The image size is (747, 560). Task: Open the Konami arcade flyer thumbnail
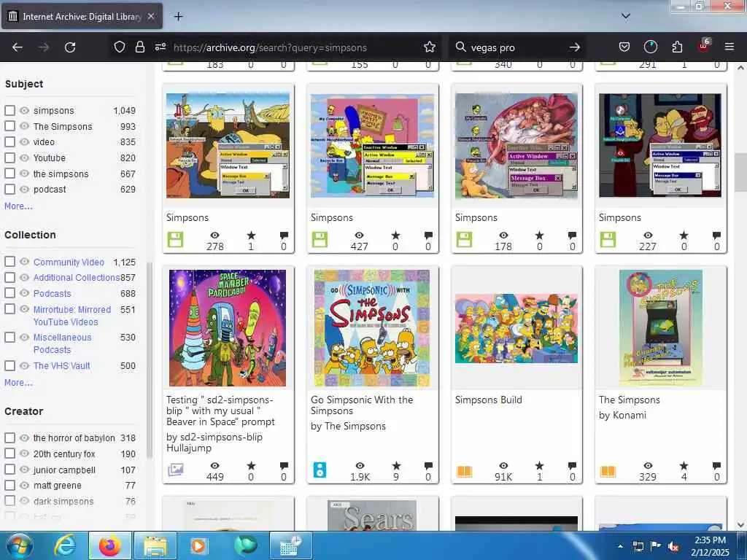point(660,328)
